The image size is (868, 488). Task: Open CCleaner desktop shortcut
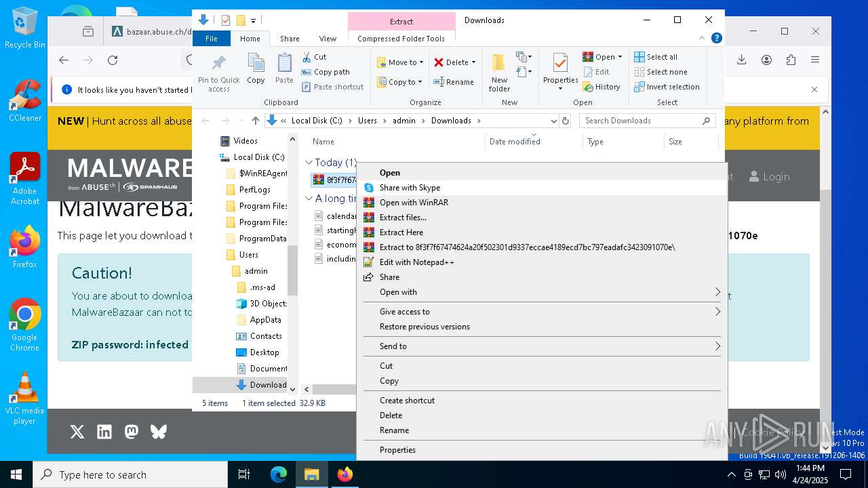click(25, 100)
